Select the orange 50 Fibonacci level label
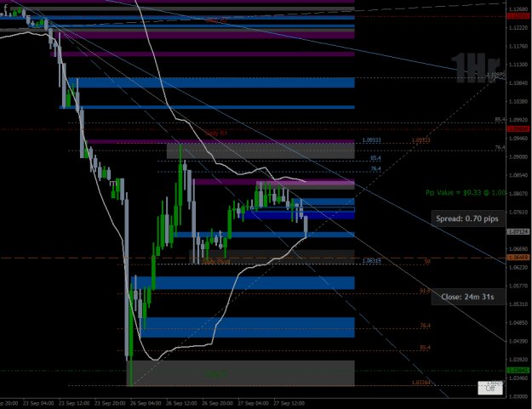The width and height of the screenshot is (532, 409). [x=427, y=261]
